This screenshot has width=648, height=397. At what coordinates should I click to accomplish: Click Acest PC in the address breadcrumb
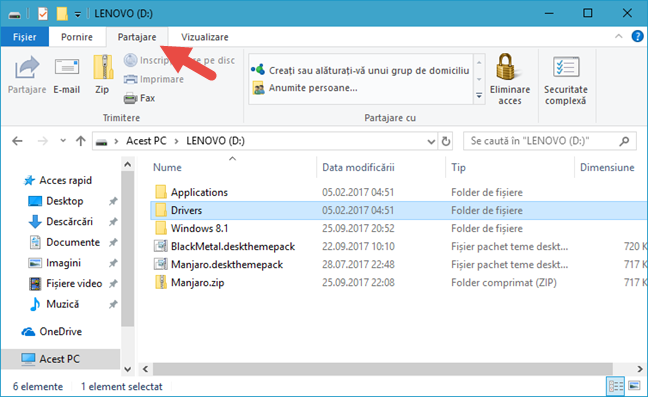[x=146, y=141]
